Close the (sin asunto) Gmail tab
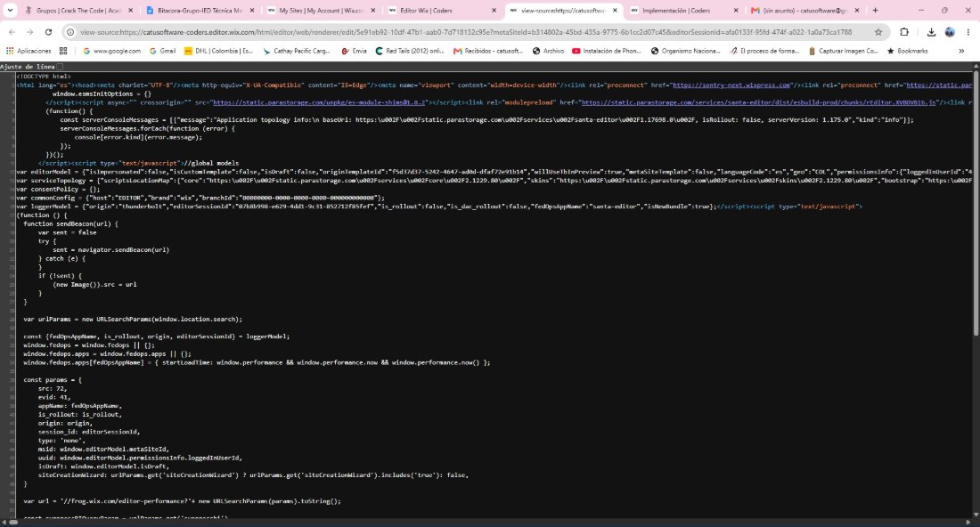This screenshot has width=980, height=527. point(857,11)
